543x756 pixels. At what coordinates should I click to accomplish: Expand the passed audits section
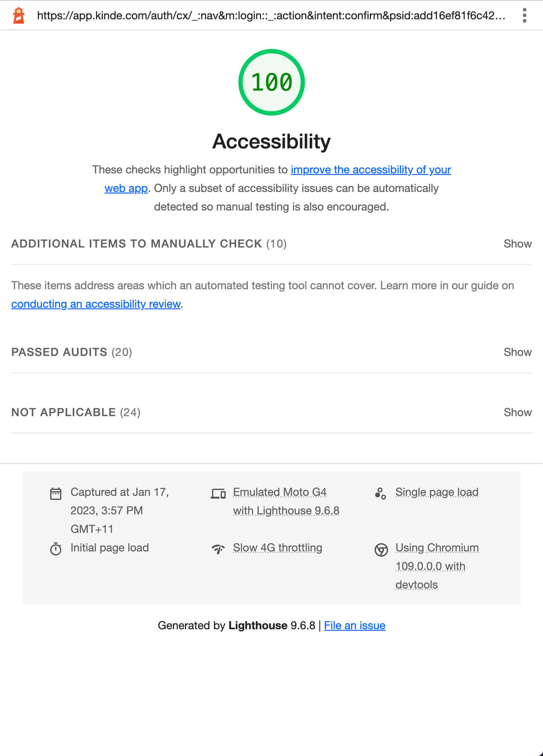[x=517, y=352]
